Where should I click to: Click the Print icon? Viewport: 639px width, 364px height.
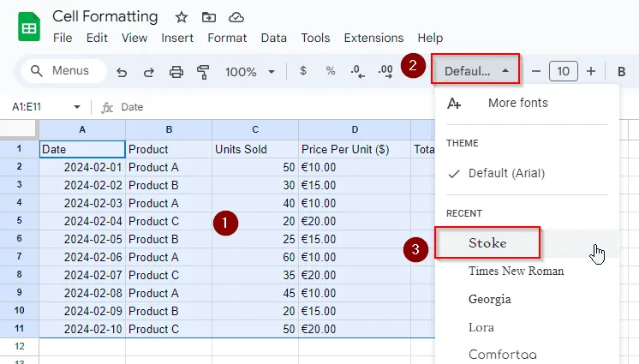[x=176, y=72]
